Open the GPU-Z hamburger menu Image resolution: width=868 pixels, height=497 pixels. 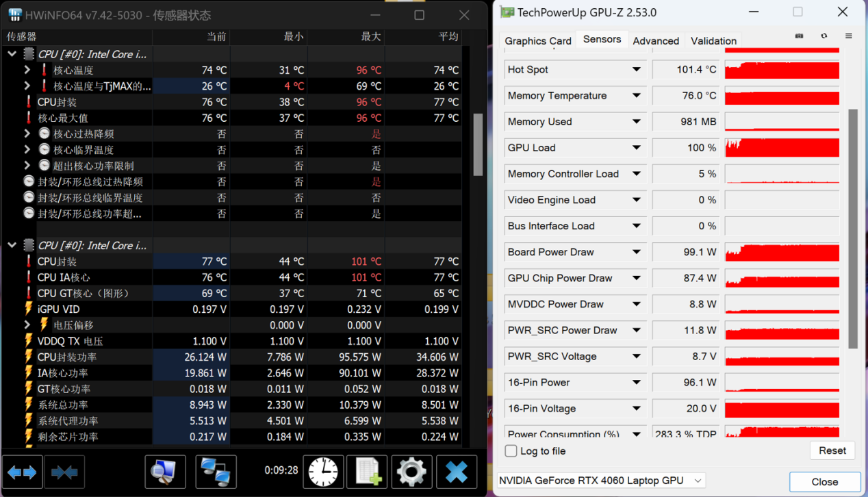pos(848,36)
